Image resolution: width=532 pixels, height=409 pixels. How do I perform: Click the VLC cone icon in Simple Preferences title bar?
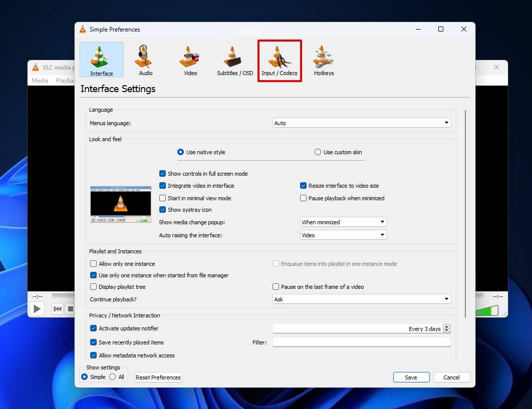click(x=83, y=29)
